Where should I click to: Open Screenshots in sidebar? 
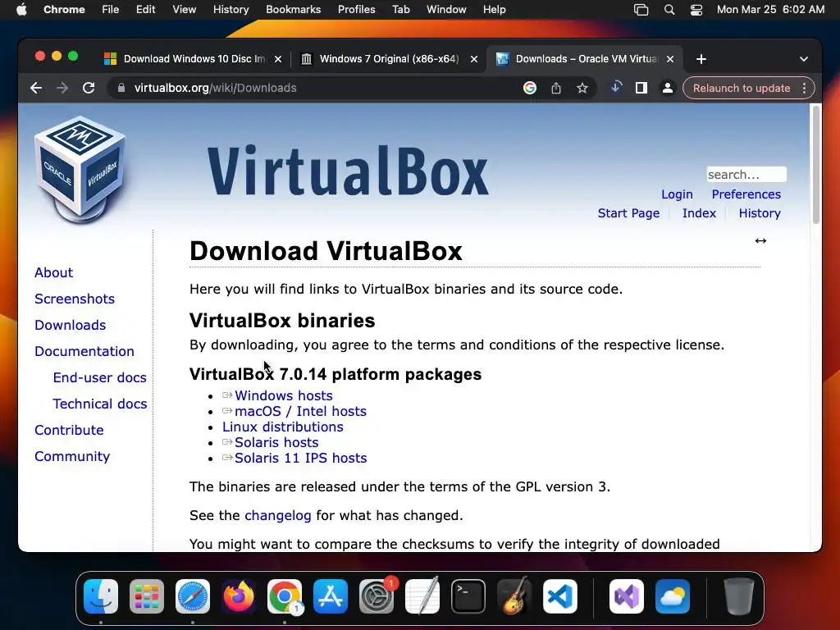point(75,299)
